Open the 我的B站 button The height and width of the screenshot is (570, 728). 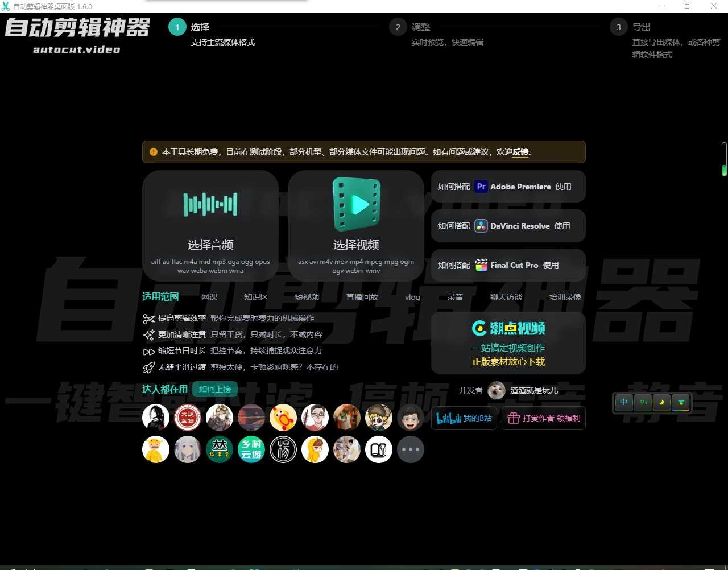(x=464, y=418)
